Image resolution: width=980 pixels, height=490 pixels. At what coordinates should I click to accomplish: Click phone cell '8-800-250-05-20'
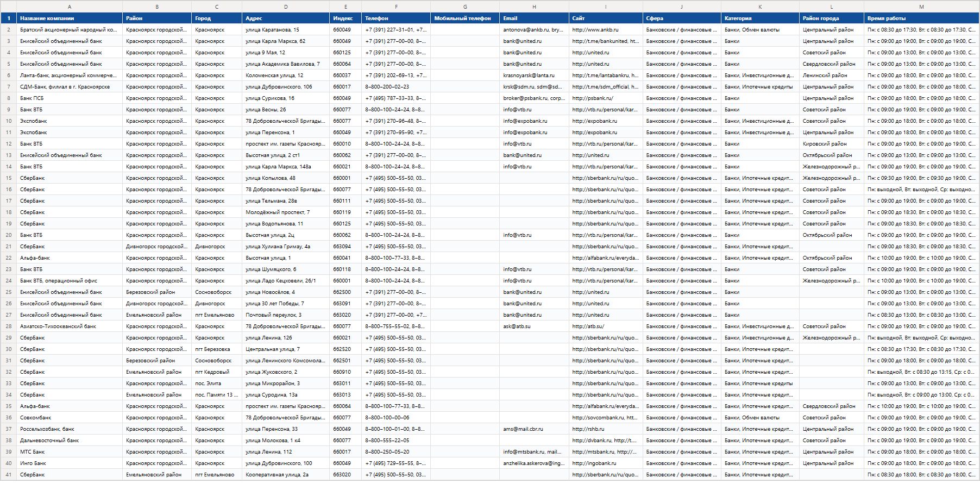[x=396, y=452]
